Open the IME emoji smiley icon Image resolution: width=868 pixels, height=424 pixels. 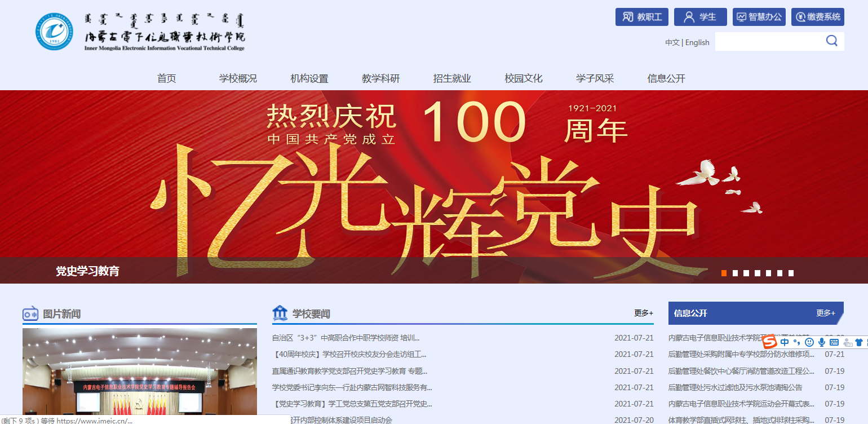[809, 342]
